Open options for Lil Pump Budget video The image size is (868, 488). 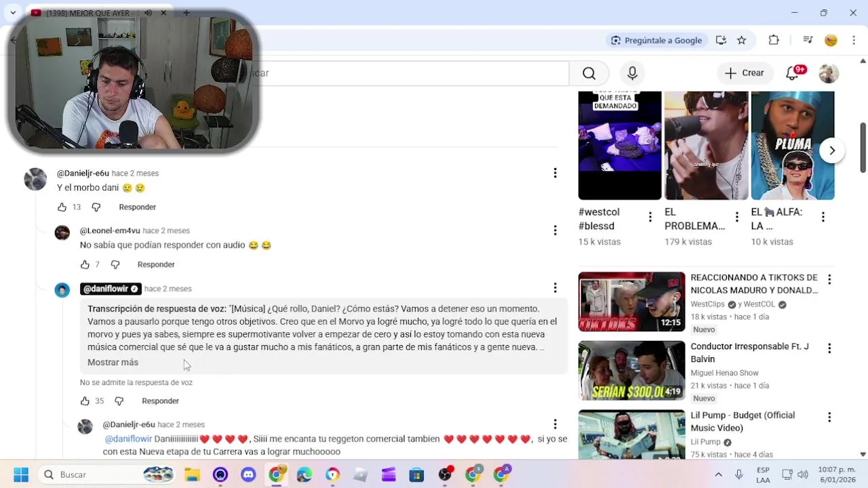[829, 417]
